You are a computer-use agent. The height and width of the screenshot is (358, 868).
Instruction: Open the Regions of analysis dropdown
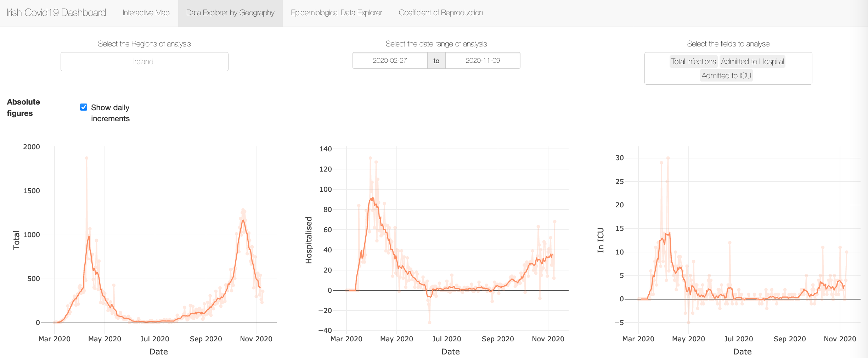(x=144, y=62)
